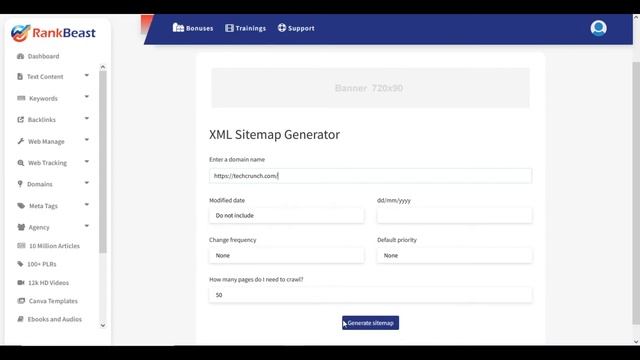Screen dimensions: 640x360
Task: Click the Text Content document icon
Action: pyautogui.click(x=20, y=76)
